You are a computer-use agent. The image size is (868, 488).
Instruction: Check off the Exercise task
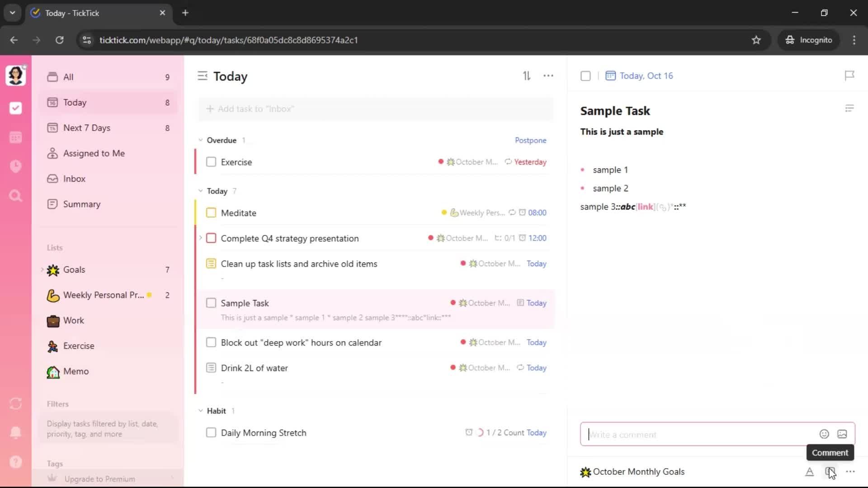point(211,162)
